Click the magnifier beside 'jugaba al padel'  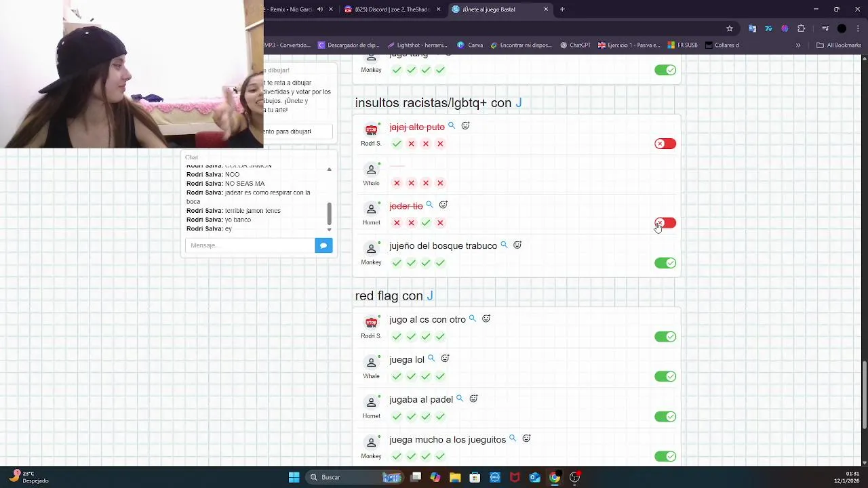point(460,399)
